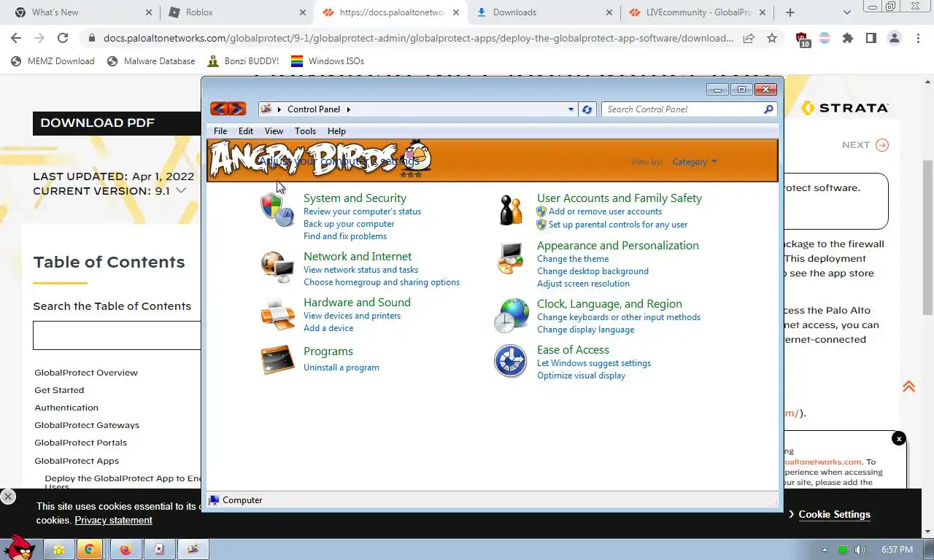The width and height of the screenshot is (934, 560).
Task: Close the chat popup on web page
Action: pos(899,438)
